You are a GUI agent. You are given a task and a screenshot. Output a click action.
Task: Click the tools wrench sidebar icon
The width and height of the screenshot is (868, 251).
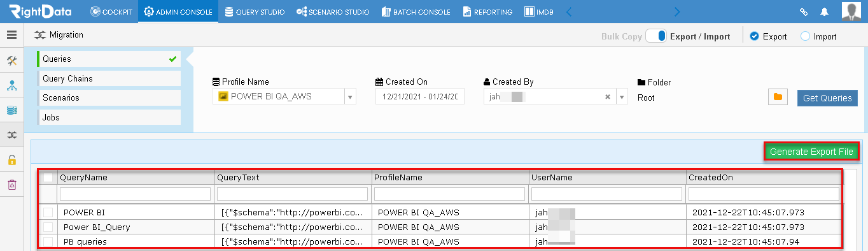(11, 61)
